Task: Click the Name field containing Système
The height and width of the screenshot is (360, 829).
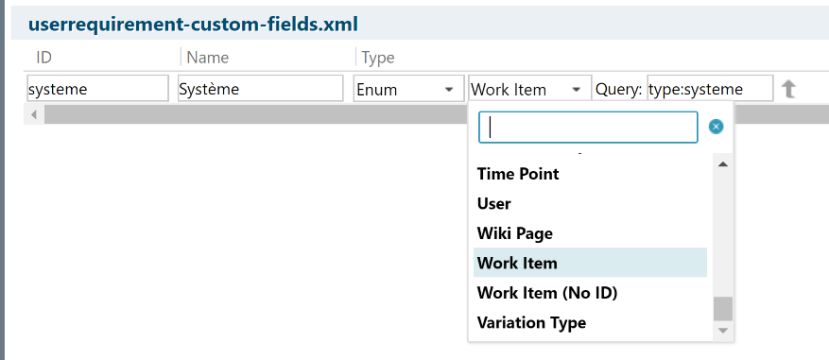Action: [261, 89]
